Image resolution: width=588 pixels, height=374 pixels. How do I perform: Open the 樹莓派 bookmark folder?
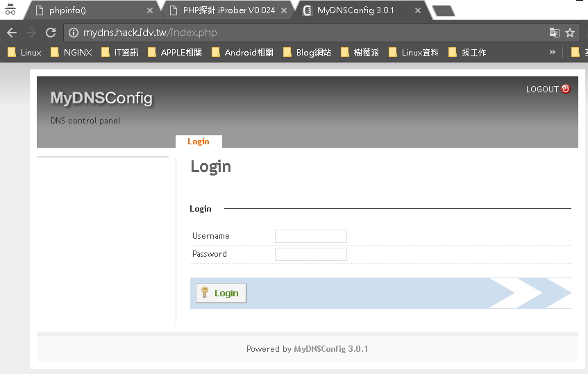(360, 53)
